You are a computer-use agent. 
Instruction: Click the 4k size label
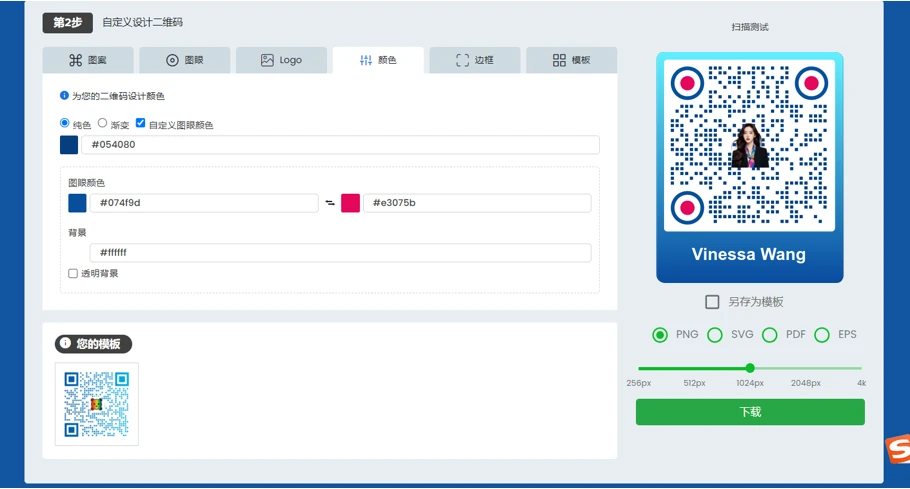pos(862,383)
